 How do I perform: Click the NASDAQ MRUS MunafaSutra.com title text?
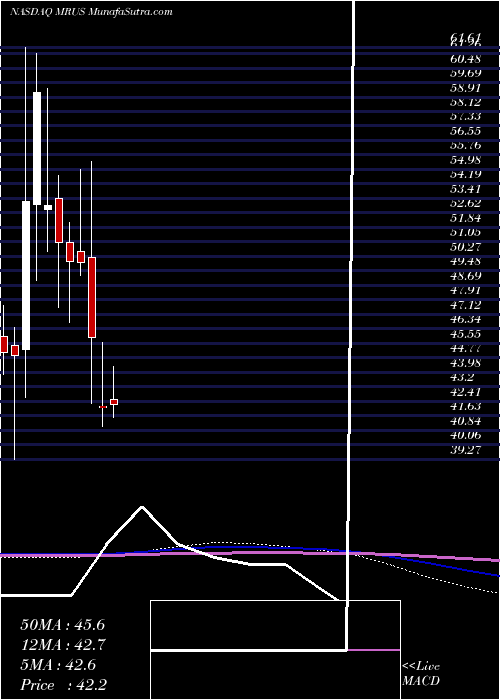[x=91, y=12]
